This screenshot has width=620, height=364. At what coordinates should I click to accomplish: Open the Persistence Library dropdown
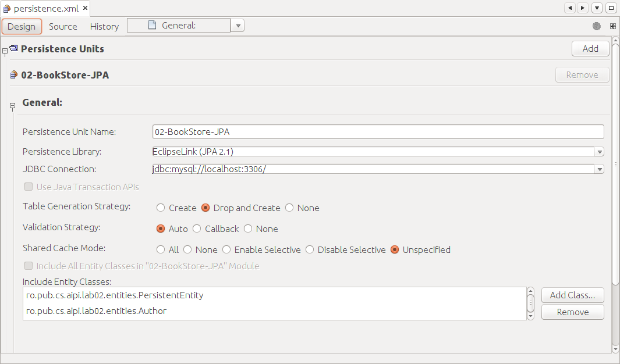(x=600, y=152)
